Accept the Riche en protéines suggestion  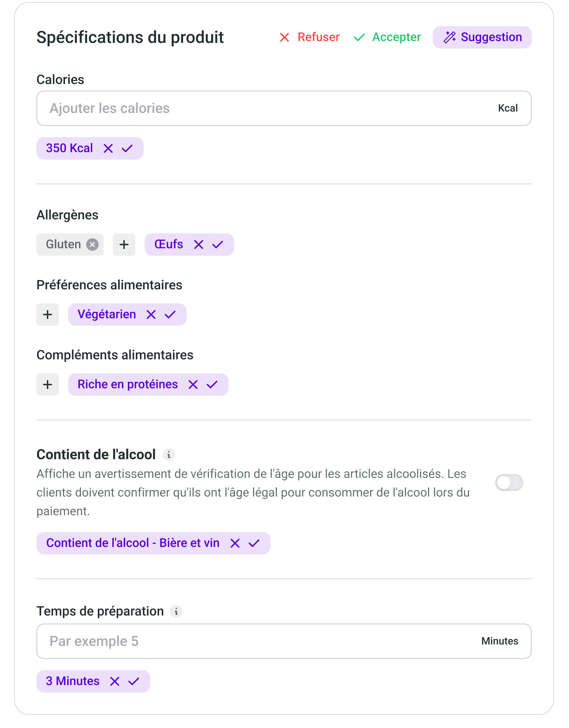212,385
